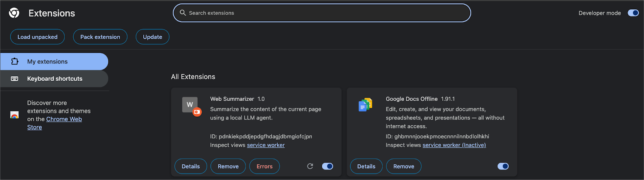Click the My extensions puzzle icon

15,61
